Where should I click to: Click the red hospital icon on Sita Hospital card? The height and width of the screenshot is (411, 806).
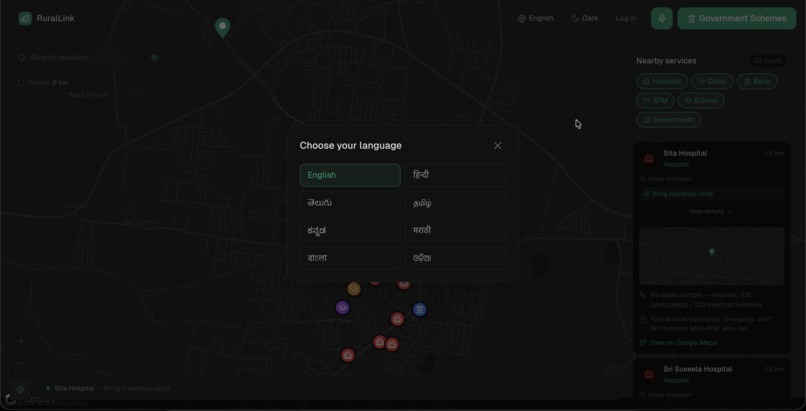(649, 158)
